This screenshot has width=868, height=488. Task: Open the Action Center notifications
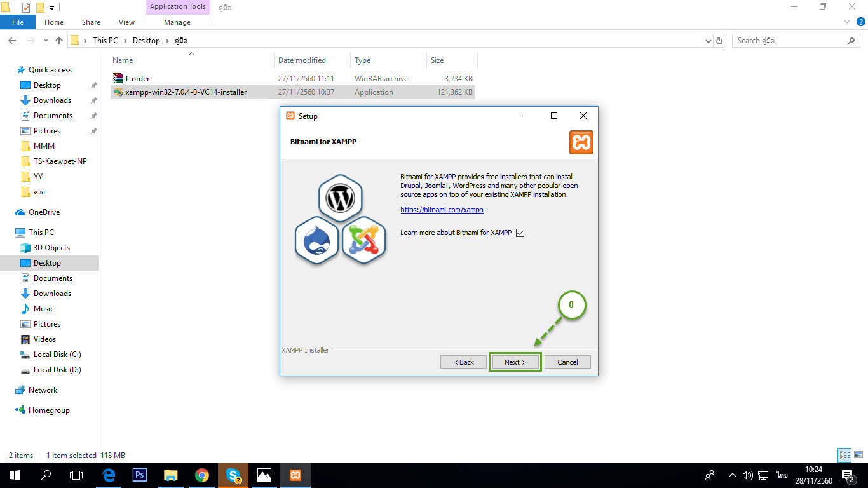pos(848,475)
